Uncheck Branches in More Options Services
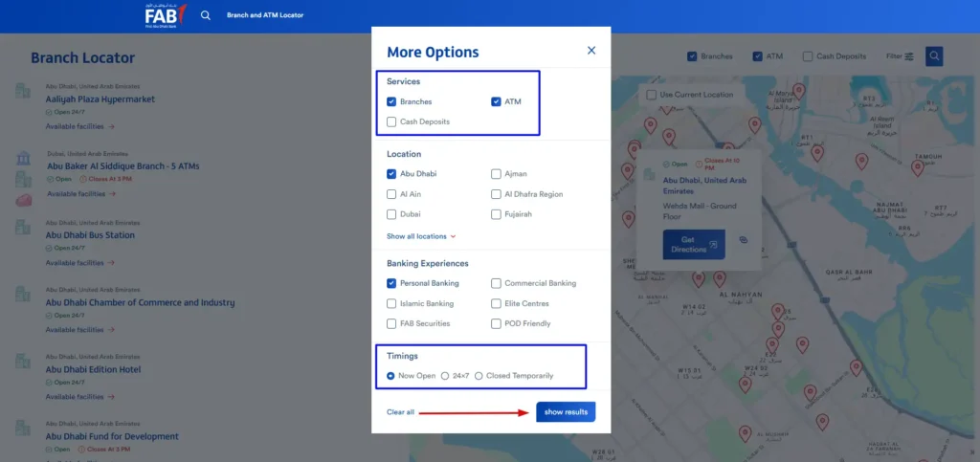This screenshot has height=462, width=980. (391, 101)
